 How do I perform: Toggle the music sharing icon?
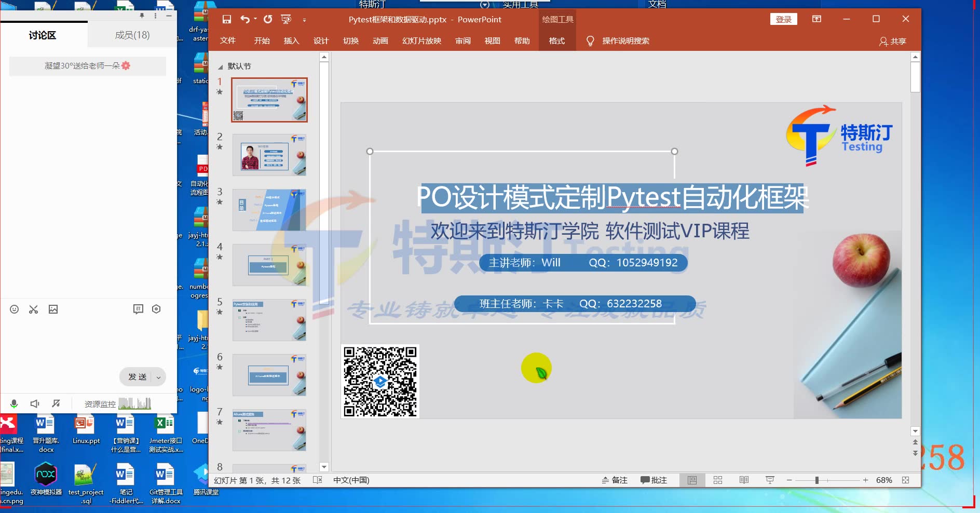pos(56,403)
